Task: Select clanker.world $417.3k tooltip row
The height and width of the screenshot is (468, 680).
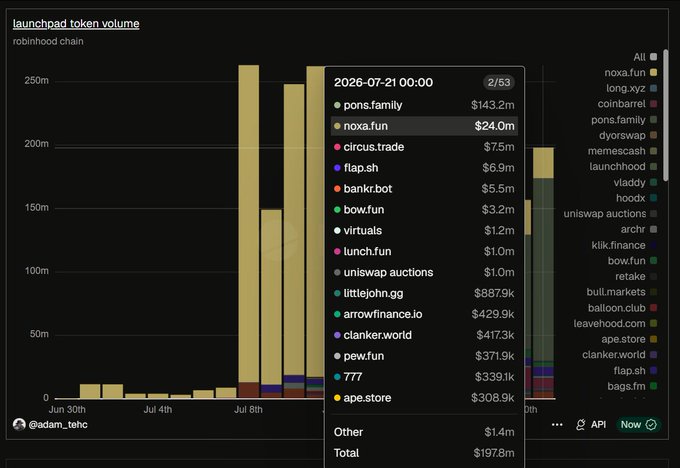Action: [x=424, y=335]
